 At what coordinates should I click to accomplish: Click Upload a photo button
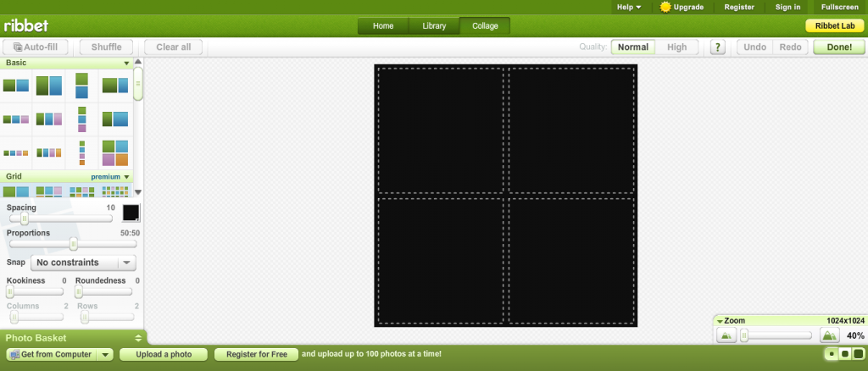pos(164,354)
